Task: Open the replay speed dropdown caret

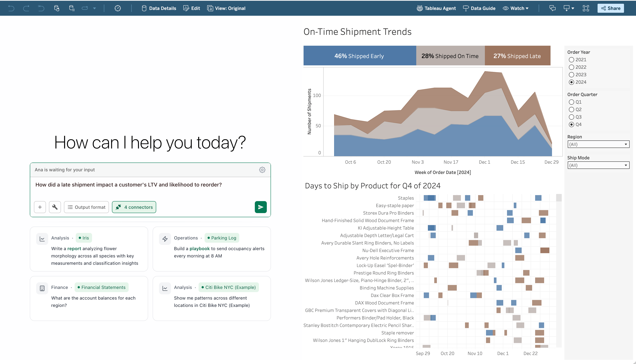Action: tap(94, 8)
